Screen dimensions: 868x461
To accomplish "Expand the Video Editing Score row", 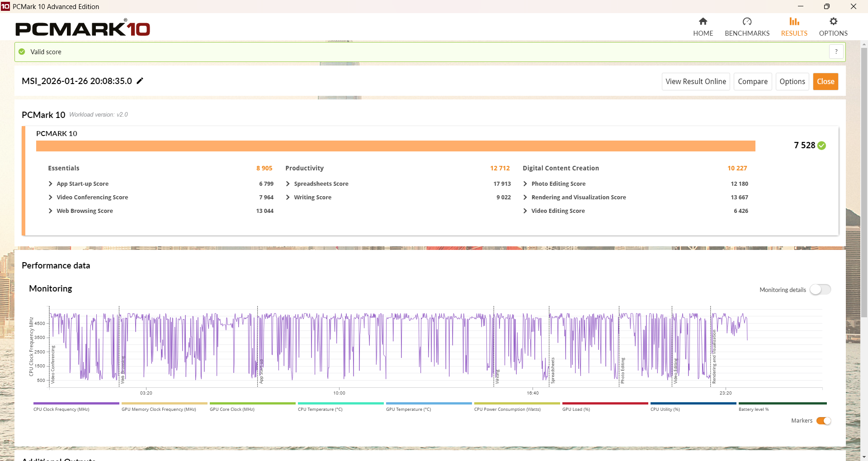I will [x=525, y=211].
